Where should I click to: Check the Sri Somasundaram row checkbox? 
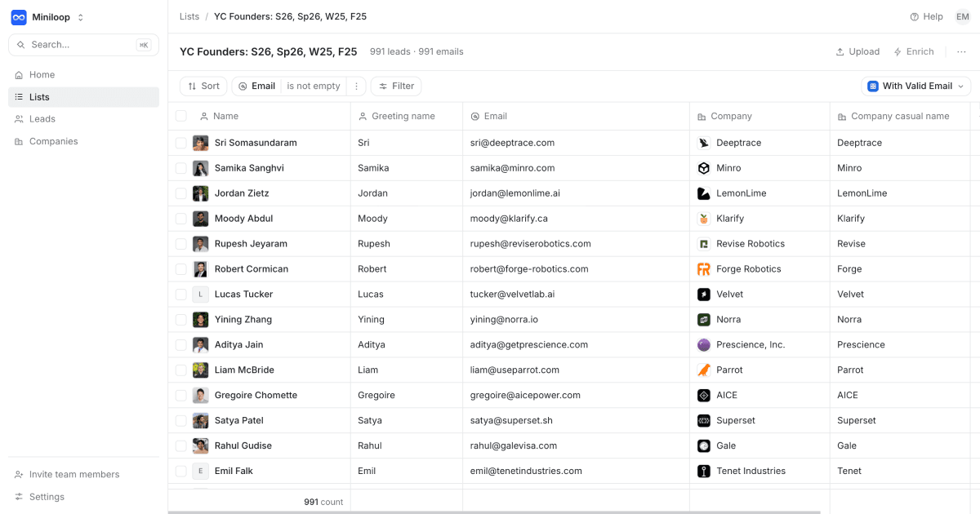coord(181,143)
